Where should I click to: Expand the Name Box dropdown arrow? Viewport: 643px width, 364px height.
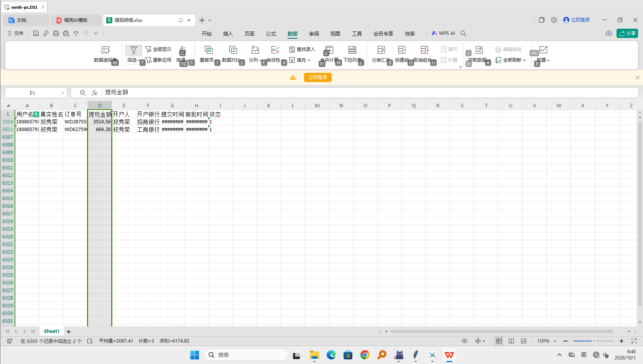(x=63, y=93)
